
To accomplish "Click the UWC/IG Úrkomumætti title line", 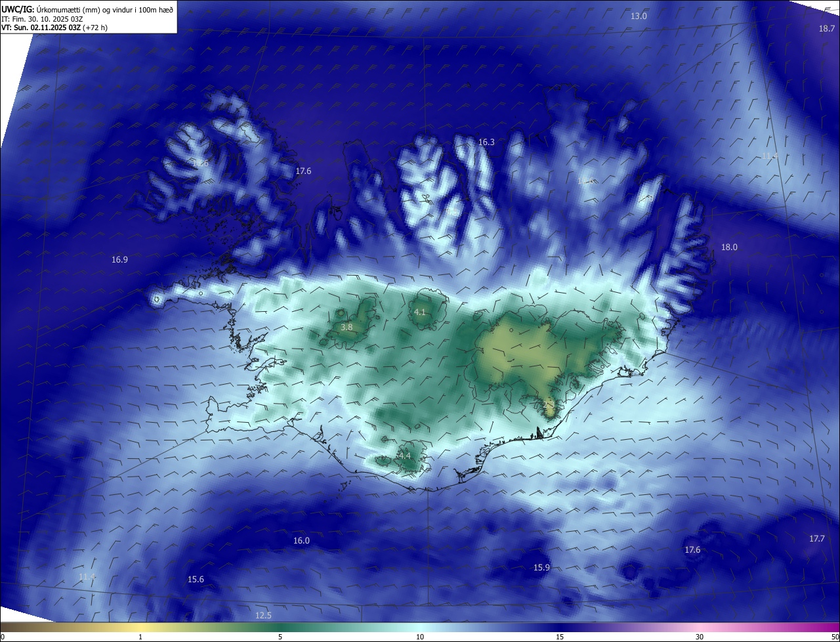I will pos(87,9).
